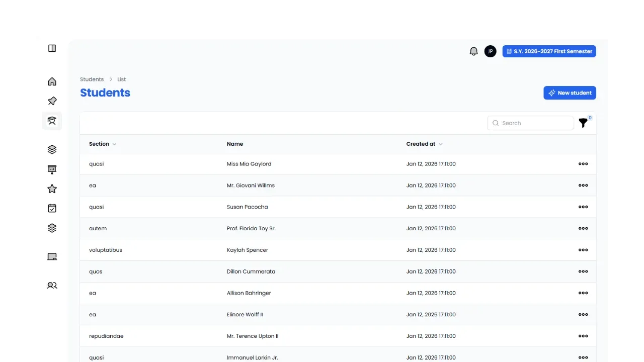
Task: Open row actions for Dillon Cummerata
Action: [x=583, y=271]
